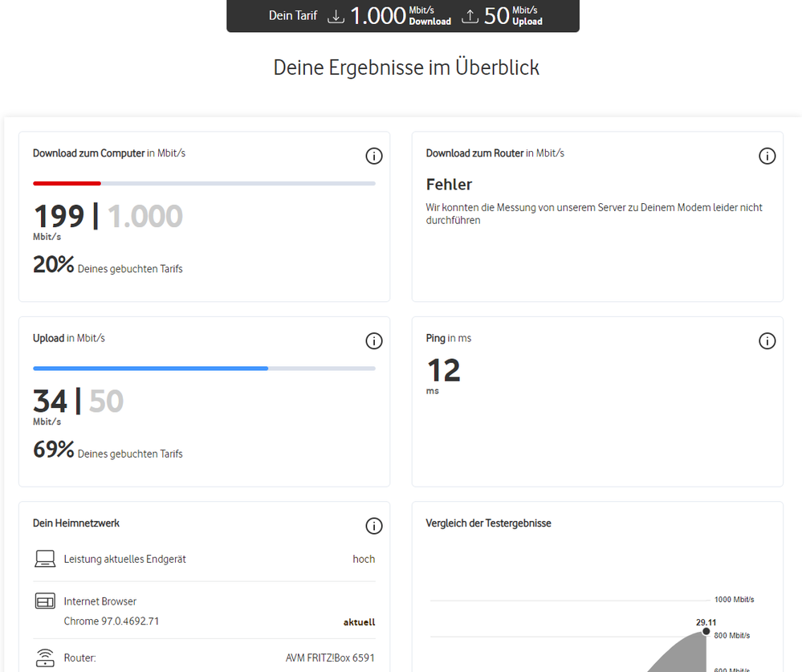Click the "hoch" device performance value
Screen dimensions: 802x672
(364, 559)
